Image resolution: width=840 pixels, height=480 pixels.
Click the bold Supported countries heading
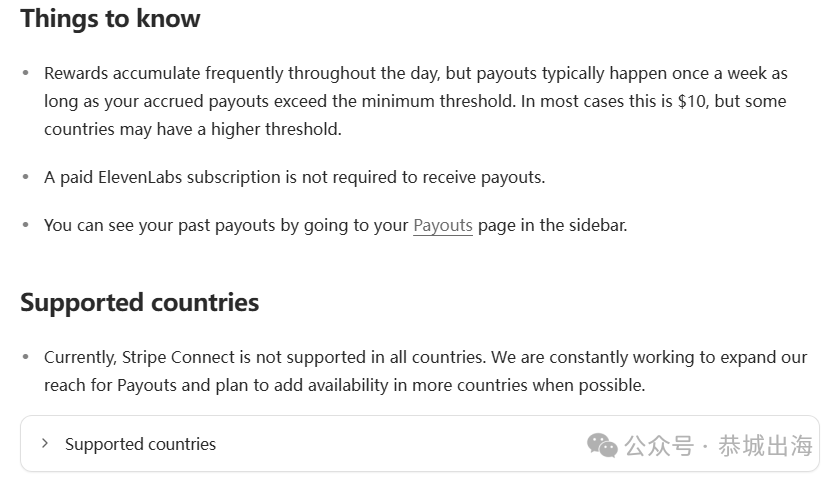point(140,303)
